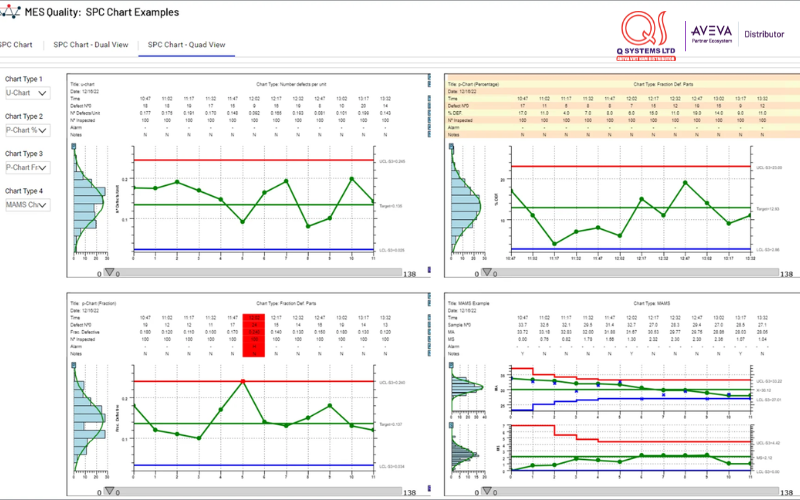Open the Chart Type 3 P-Chart Fr dropdown

coord(28,167)
